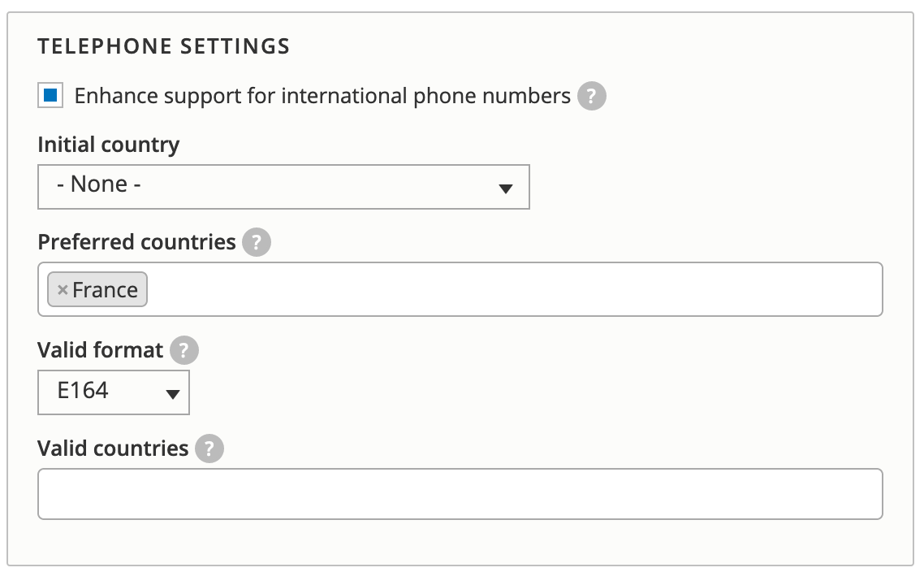The image size is (924, 585).
Task: Open the Valid countries help icon
Action: tap(209, 448)
